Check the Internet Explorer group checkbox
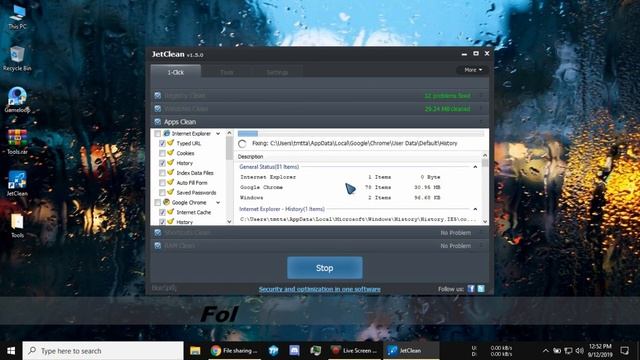 [x=158, y=133]
